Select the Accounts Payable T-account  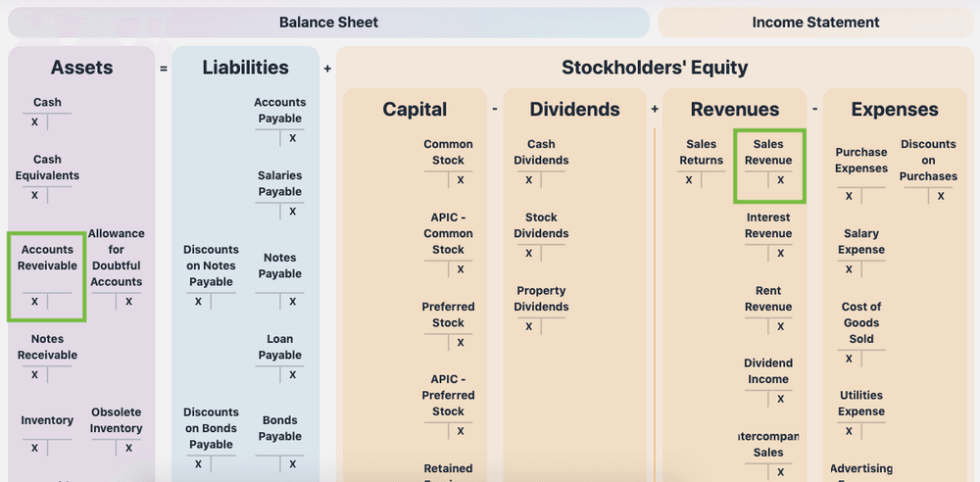coord(279,120)
